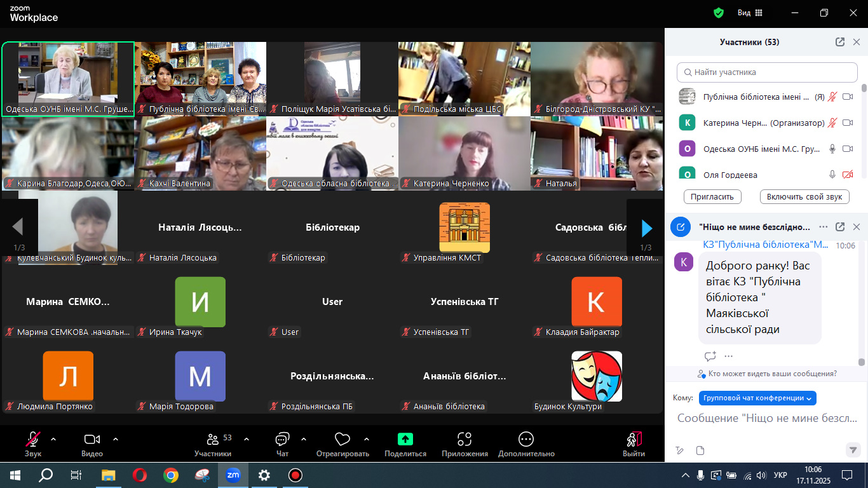Open video options arrow beside Видео
Screen dimensions: 868x488
pyautogui.click(x=116, y=439)
